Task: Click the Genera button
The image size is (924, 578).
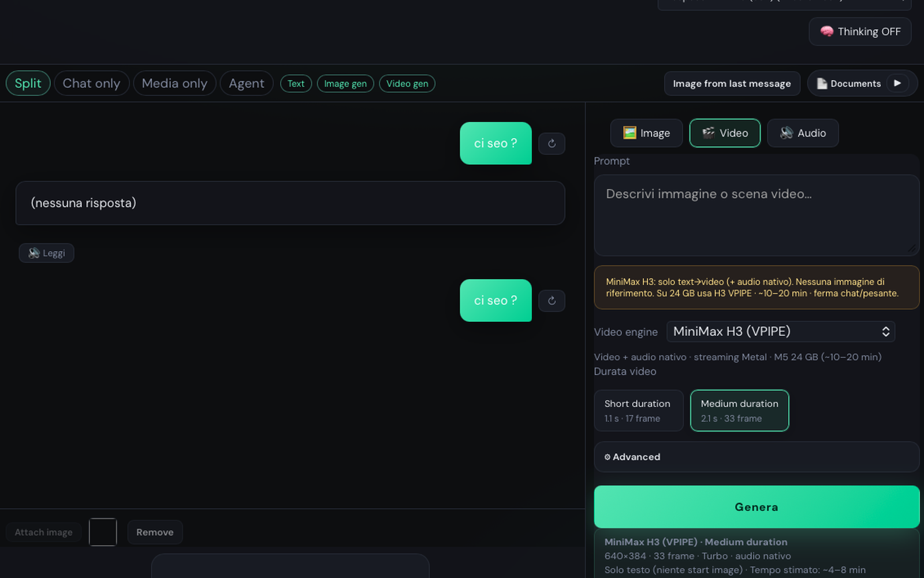Action: pyautogui.click(x=757, y=507)
